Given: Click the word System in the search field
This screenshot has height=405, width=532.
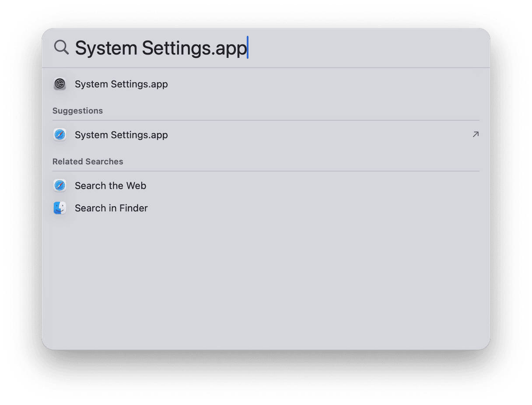Looking at the screenshot, I should pos(106,48).
